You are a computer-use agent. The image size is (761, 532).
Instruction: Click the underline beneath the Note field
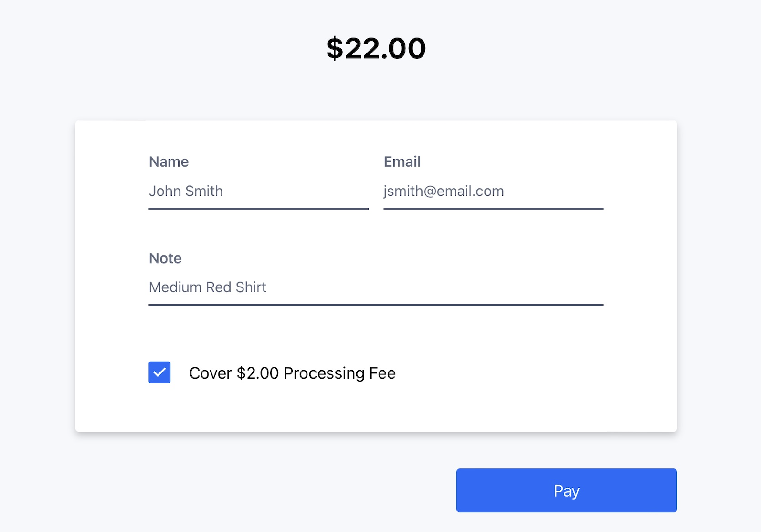[376, 305]
